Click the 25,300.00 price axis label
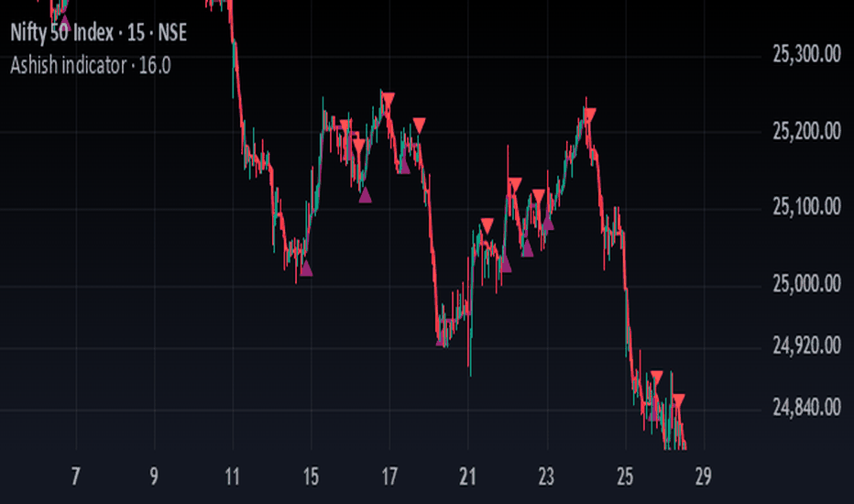Image resolution: width=854 pixels, height=504 pixels. [x=806, y=54]
